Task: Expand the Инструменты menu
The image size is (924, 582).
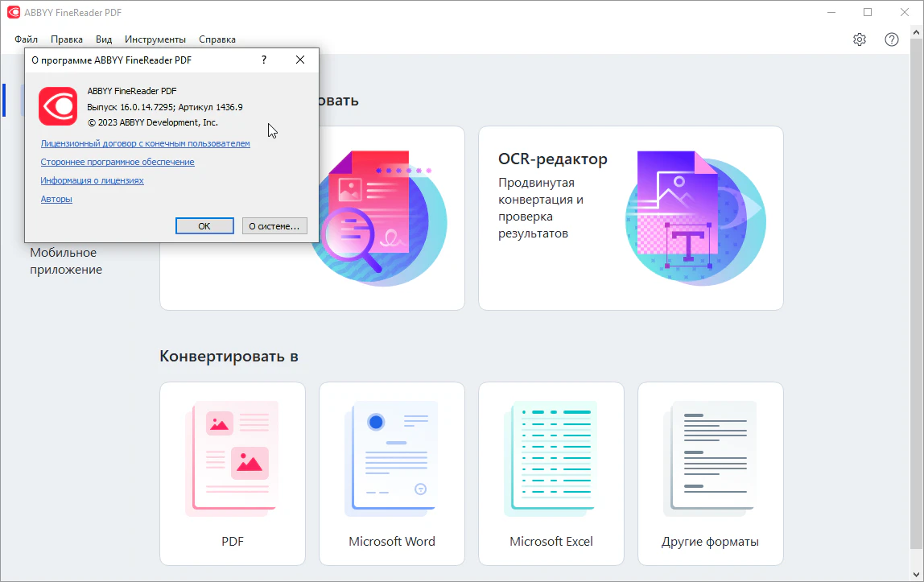Action: [155, 39]
